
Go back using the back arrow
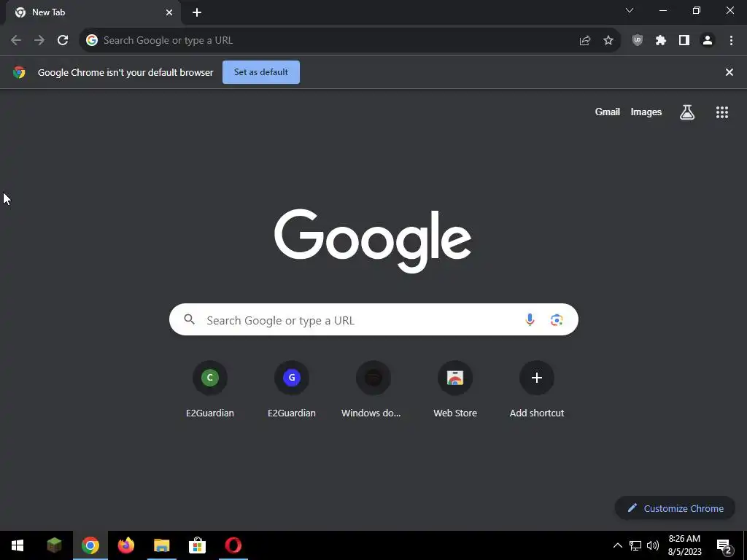coord(16,41)
